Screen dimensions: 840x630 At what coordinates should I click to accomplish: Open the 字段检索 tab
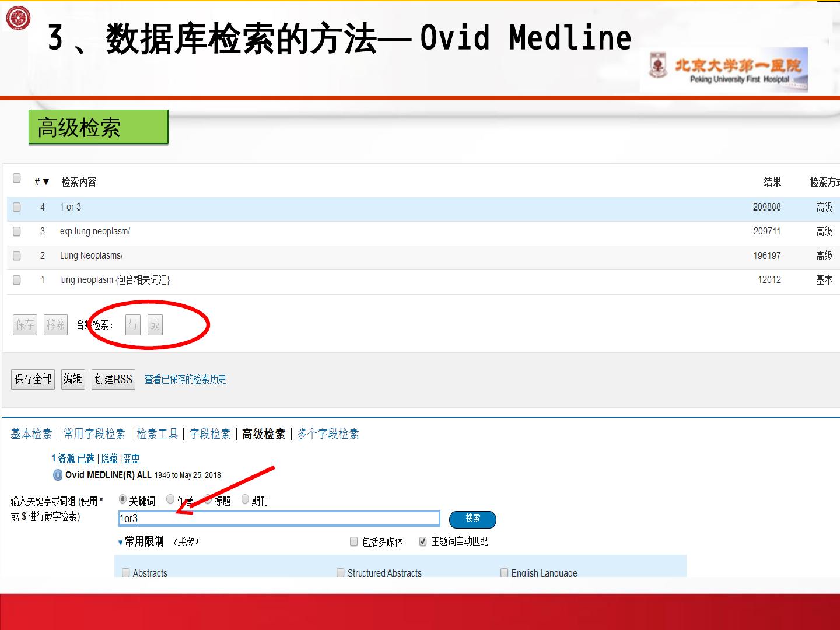[x=210, y=434]
